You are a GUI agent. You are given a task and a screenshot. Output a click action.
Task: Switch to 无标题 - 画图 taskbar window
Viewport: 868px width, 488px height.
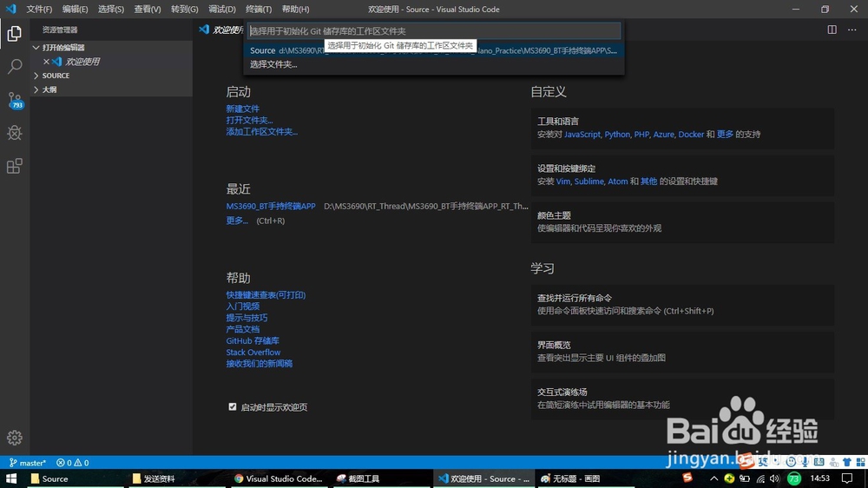point(587,478)
